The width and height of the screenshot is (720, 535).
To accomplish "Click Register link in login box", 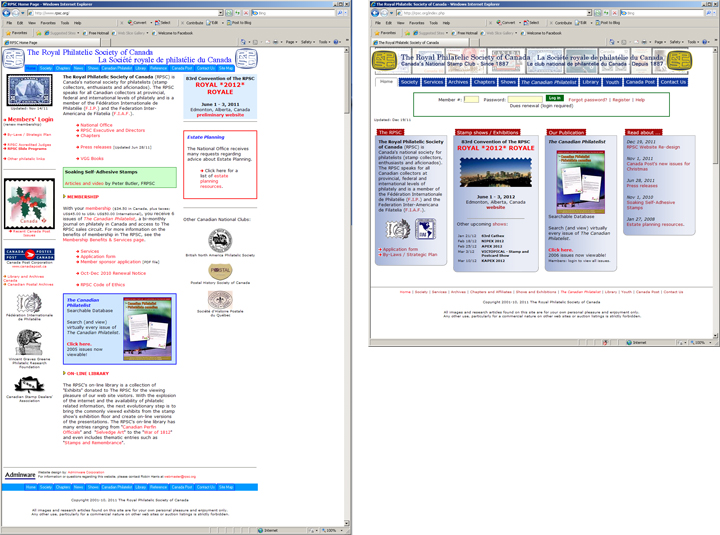I will (621, 100).
